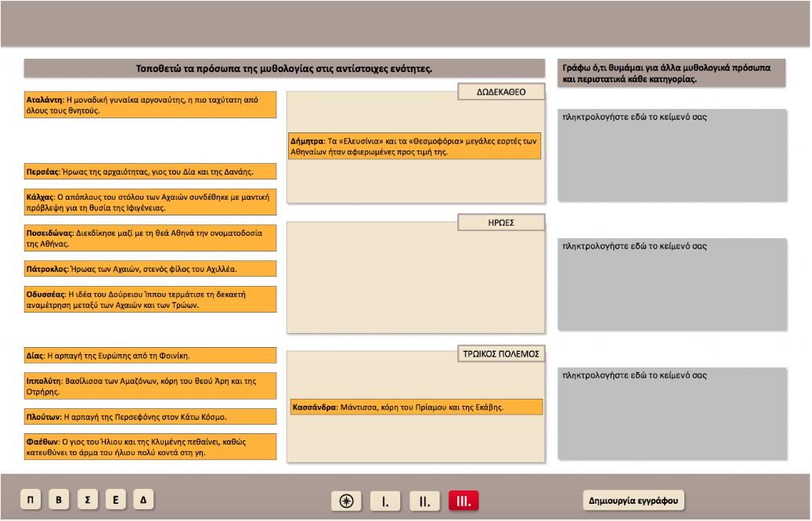The height and width of the screenshot is (521, 812).
Task: Select the Πάτροκλος card
Action: click(x=150, y=269)
